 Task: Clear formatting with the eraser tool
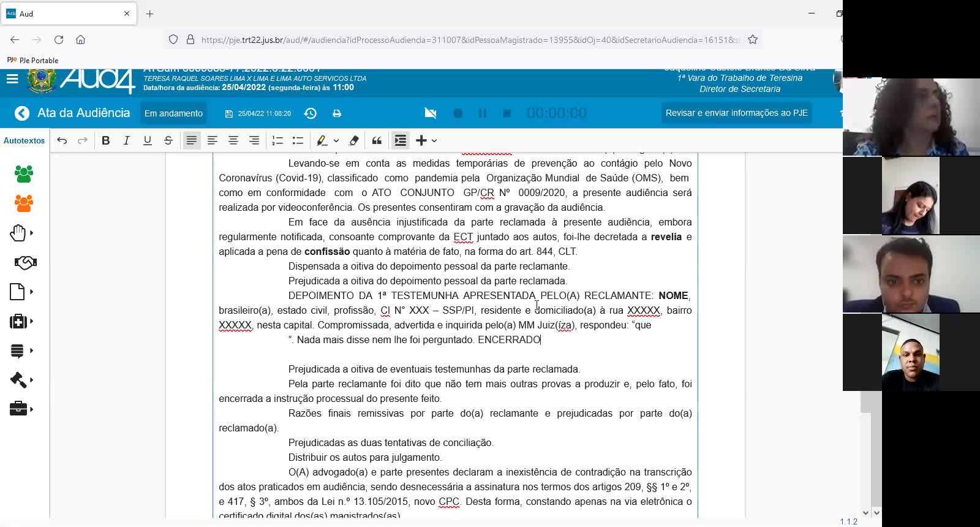point(354,140)
